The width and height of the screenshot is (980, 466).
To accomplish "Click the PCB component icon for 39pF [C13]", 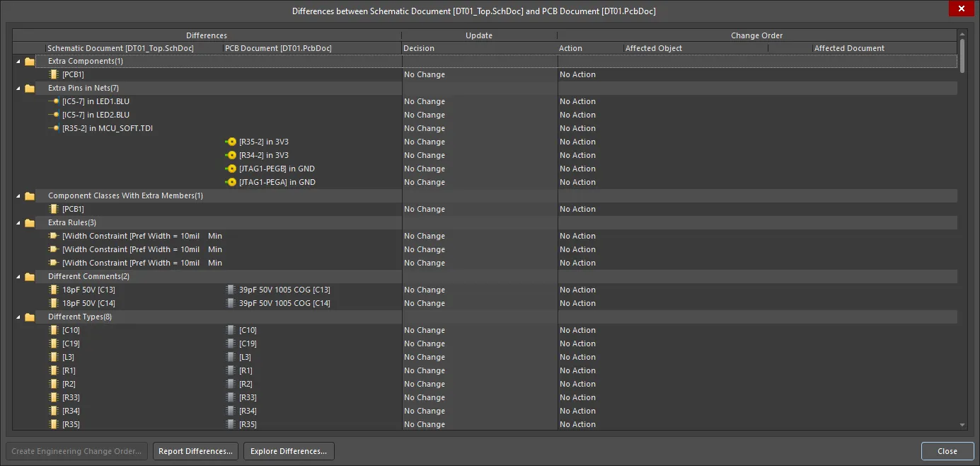I will pos(230,290).
